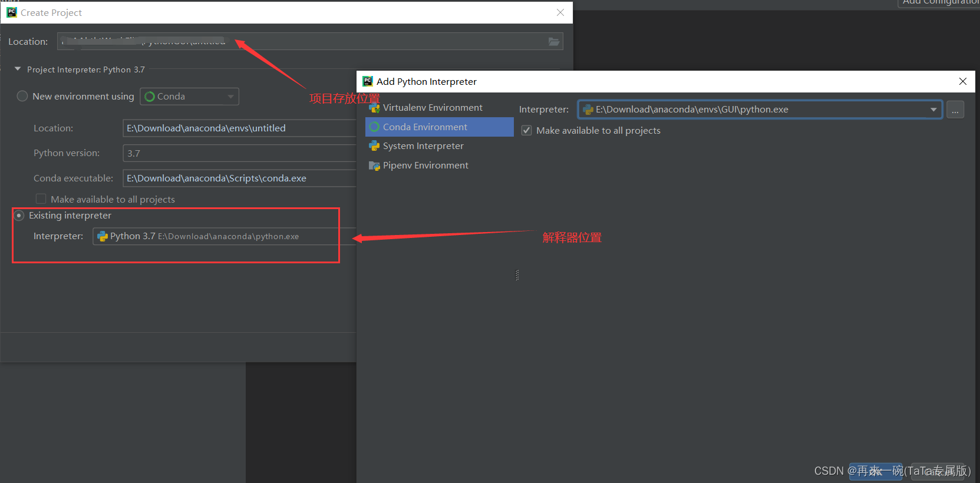Click the PyCharm icon in the Create Project title bar
Image resolution: width=980 pixels, height=483 pixels.
12,12
